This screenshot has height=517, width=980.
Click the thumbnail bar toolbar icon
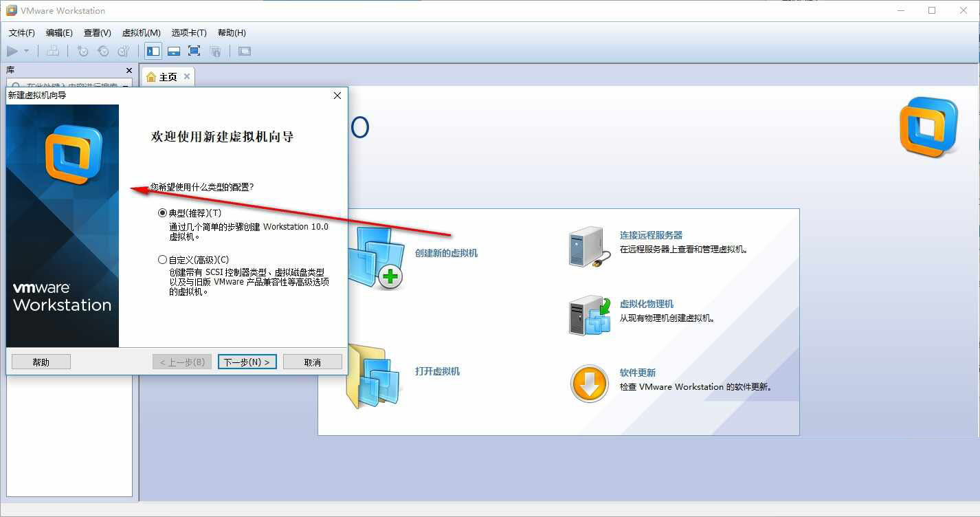tap(174, 51)
